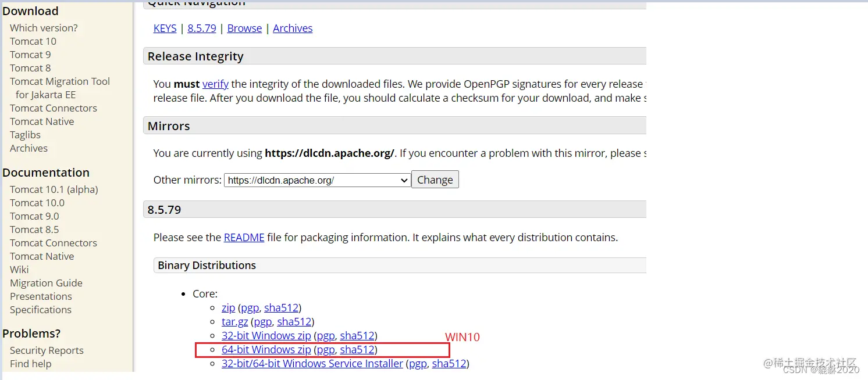Open the README file link
This screenshot has width=868, height=380.
click(x=244, y=238)
